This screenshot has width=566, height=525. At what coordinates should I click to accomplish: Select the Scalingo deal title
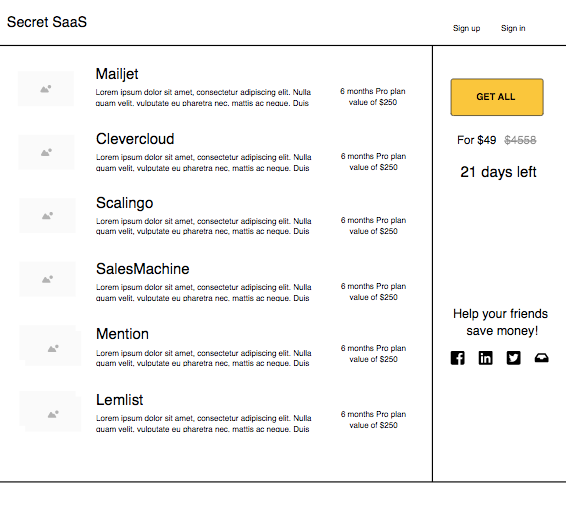pos(125,203)
